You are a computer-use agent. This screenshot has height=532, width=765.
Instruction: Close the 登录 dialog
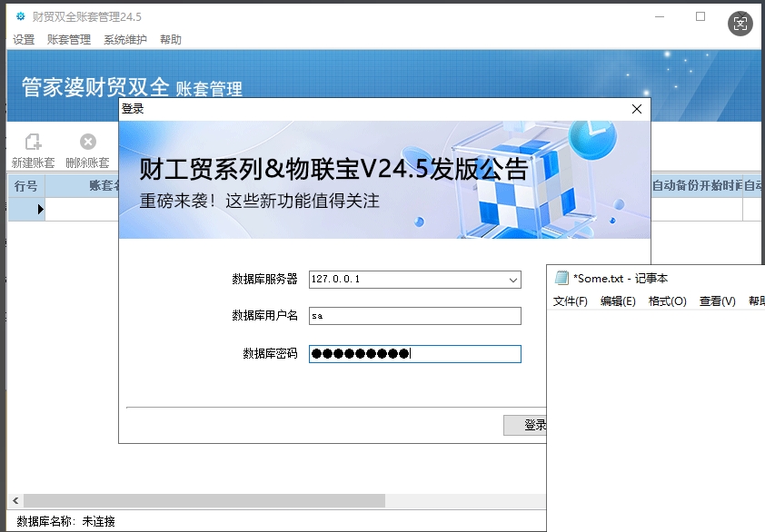(x=637, y=109)
